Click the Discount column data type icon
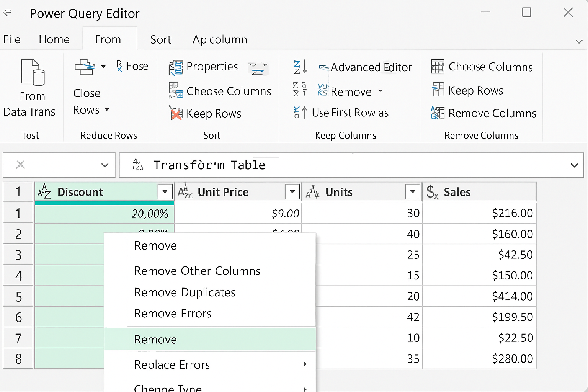Image resolution: width=588 pixels, height=392 pixels. coord(44,191)
